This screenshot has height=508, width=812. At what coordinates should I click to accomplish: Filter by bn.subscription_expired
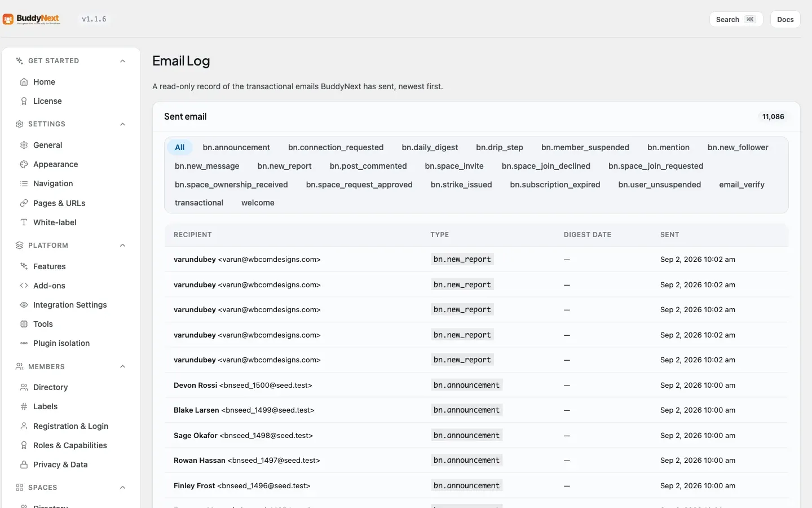(x=555, y=185)
